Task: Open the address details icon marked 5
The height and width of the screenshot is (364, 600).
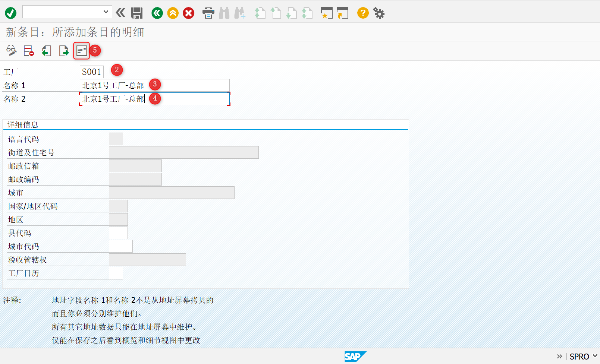Action: [81, 50]
